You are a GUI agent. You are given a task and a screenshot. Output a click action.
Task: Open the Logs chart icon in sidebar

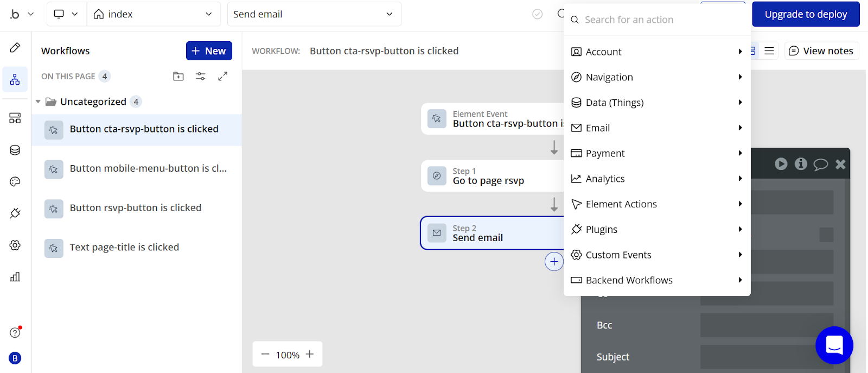coord(15,277)
